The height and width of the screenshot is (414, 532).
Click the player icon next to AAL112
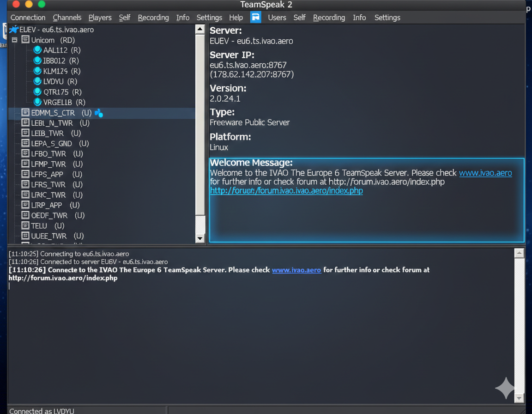tap(37, 50)
